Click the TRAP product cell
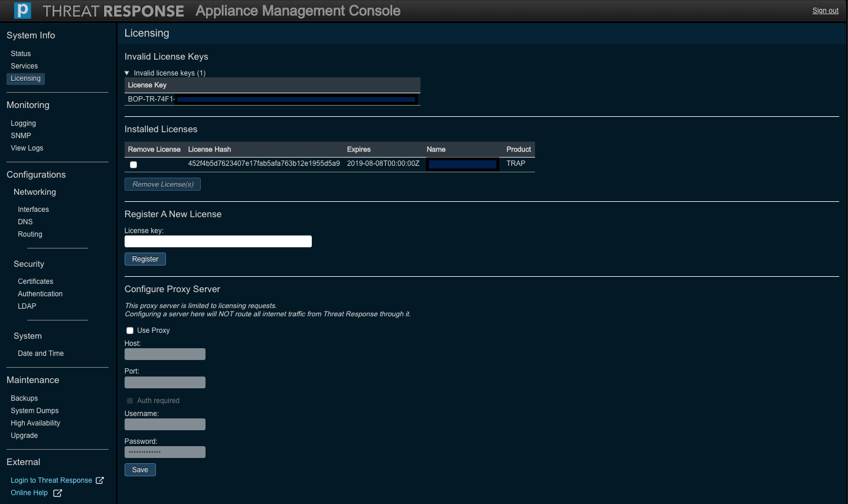The height and width of the screenshot is (504, 848). pos(516,163)
